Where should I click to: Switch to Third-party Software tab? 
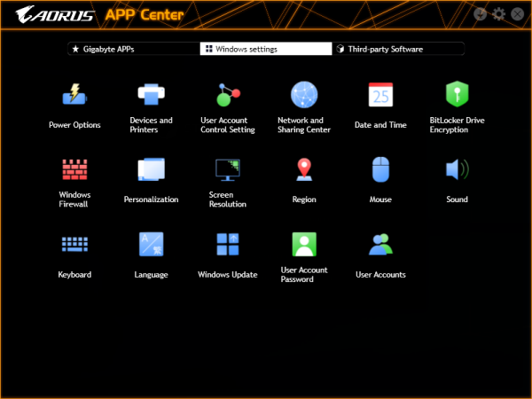[398, 49]
